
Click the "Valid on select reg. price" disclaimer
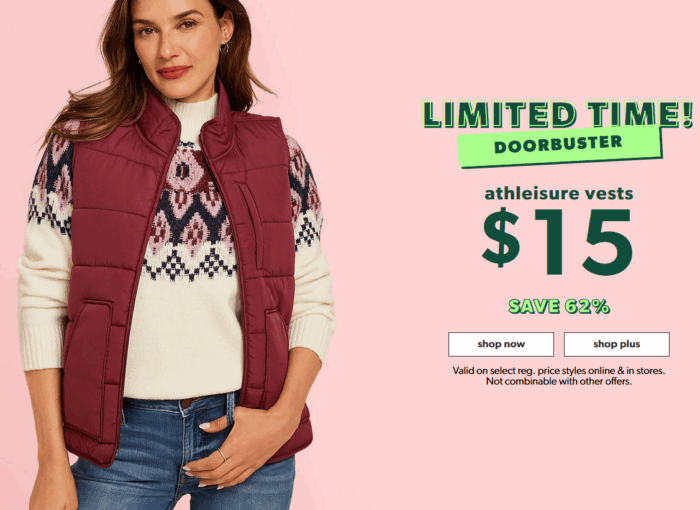pyautogui.click(x=558, y=371)
